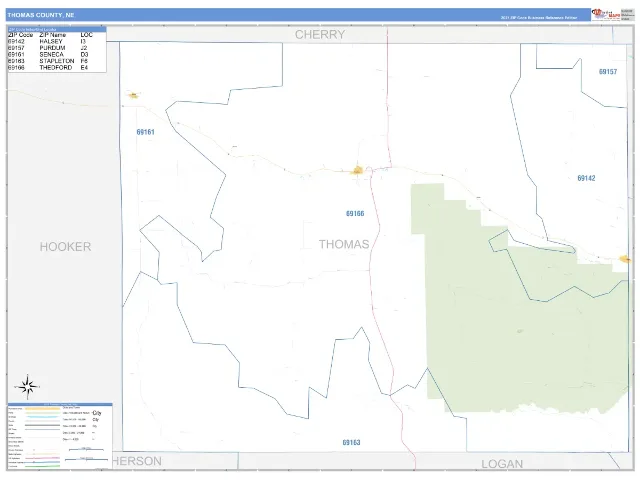Click the MarketMaps logo in the header
The height and width of the screenshot is (480, 640).
[x=606, y=14]
